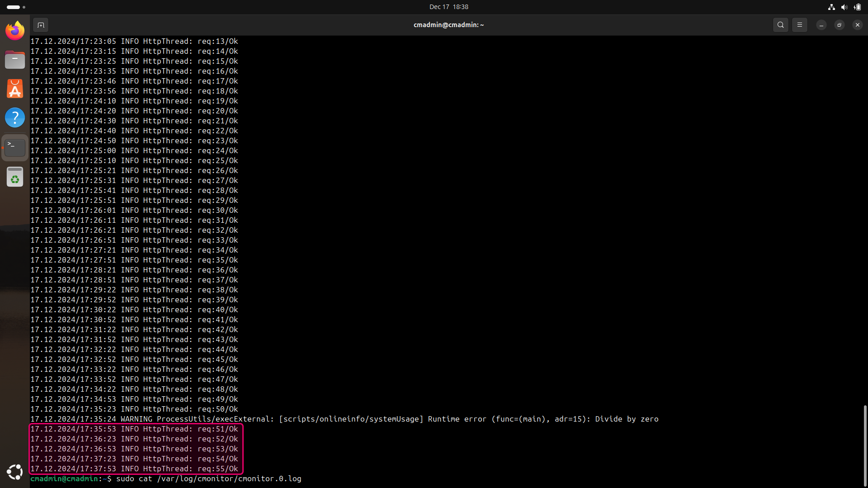Screen dimensions: 868x488
Task: Click the log line req:13/Ok
Action: point(134,41)
